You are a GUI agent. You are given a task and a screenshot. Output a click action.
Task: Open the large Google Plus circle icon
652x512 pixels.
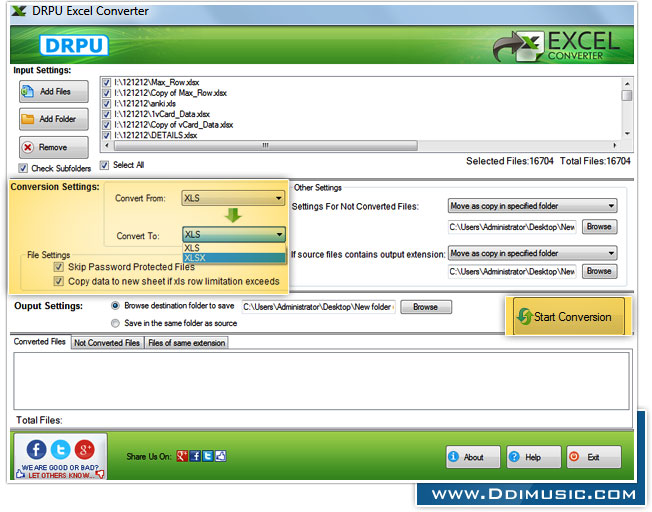(84, 449)
